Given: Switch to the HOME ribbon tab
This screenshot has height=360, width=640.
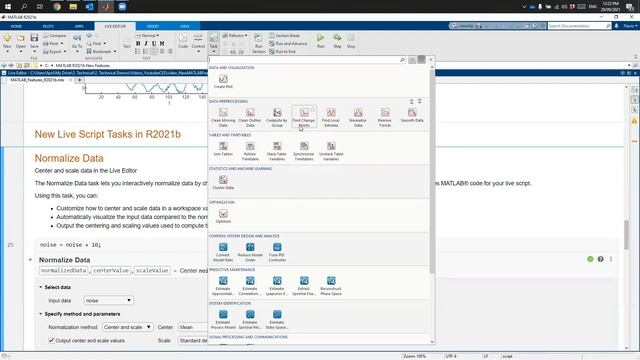Looking at the screenshot, I should (16, 26).
